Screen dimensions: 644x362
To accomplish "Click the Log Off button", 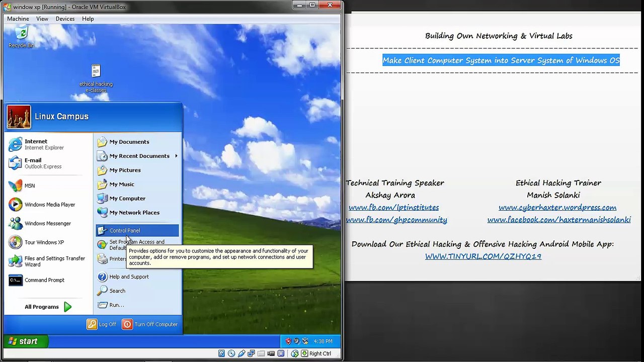I will (x=102, y=324).
